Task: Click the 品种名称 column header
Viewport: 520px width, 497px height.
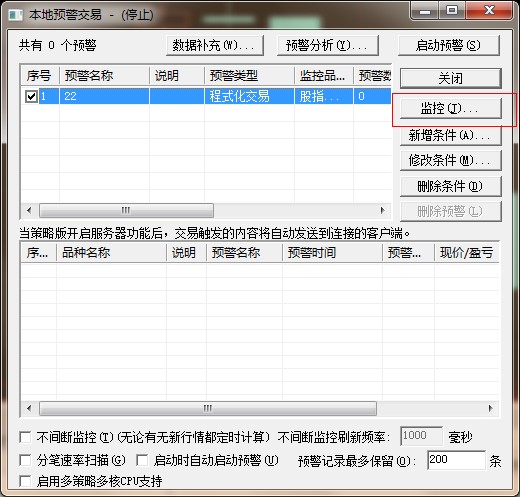Action: pyautogui.click(x=111, y=252)
